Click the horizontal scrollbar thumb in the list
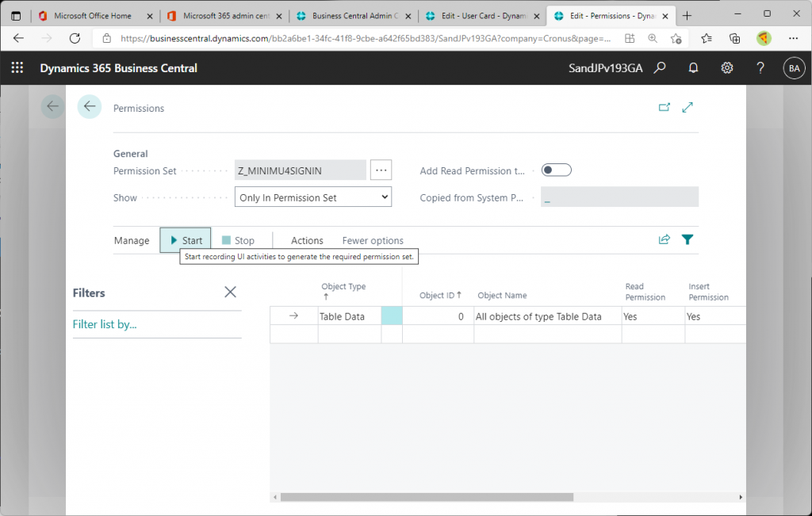The height and width of the screenshot is (516, 812). [427, 497]
